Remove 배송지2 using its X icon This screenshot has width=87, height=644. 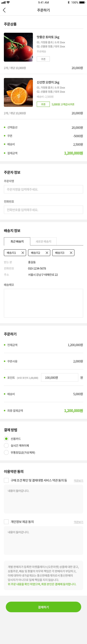tap(47, 253)
